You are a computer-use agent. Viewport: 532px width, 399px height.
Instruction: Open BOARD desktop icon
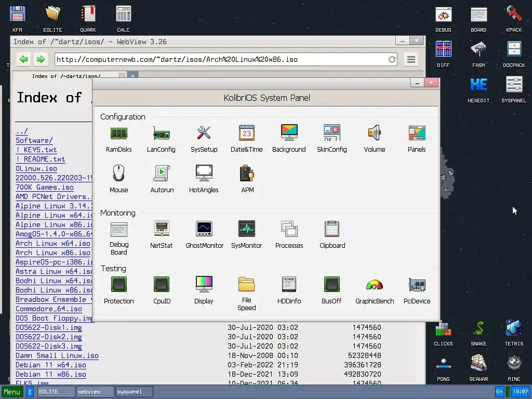click(x=478, y=15)
